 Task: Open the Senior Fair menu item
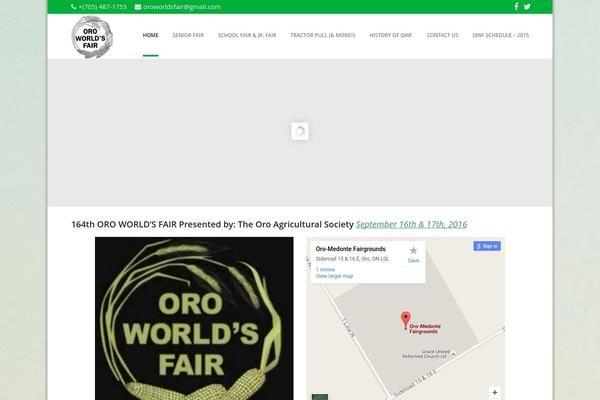[188, 35]
